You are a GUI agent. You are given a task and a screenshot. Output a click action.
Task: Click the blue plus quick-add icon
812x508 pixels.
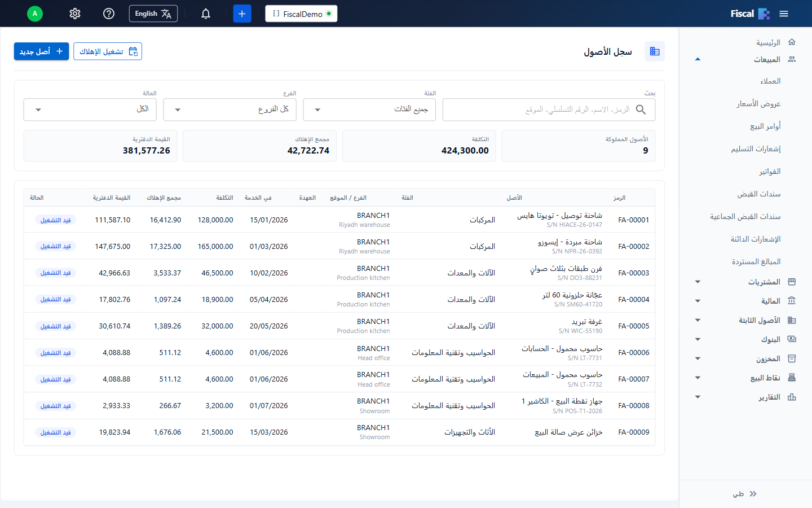pos(242,14)
